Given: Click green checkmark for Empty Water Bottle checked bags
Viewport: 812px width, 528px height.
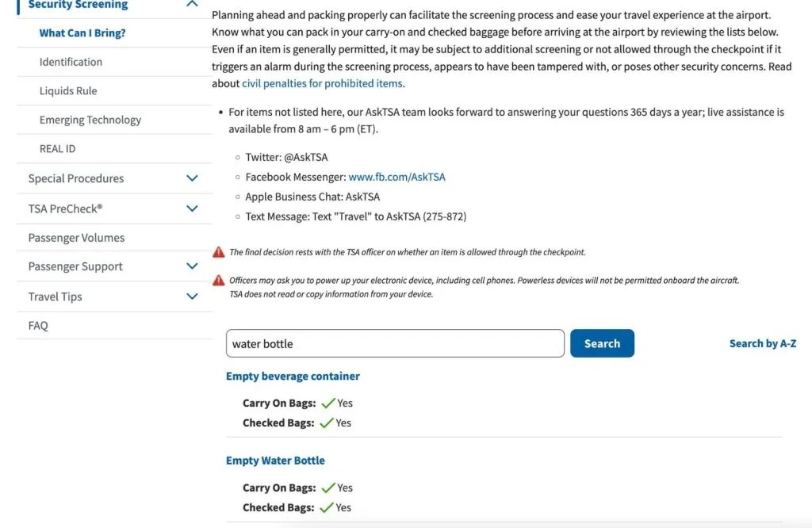Looking at the screenshot, I should (327, 507).
